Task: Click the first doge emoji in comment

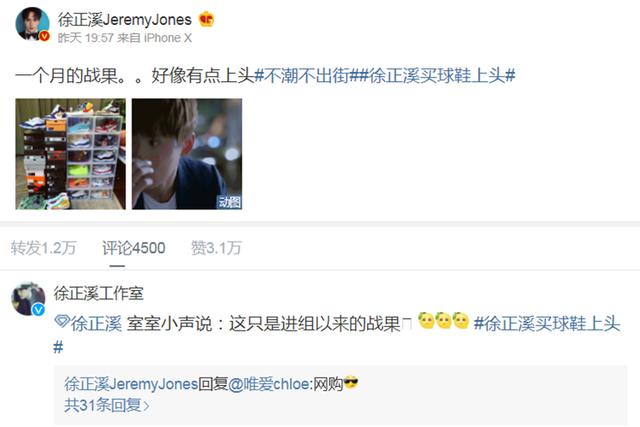Action: tap(426, 321)
